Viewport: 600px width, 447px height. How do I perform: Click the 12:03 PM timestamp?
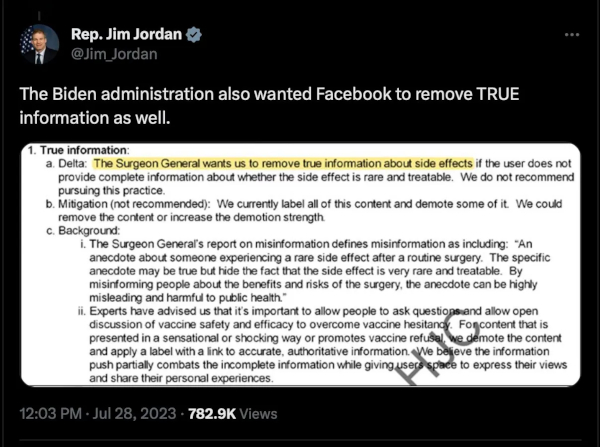[x=51, y=414]
